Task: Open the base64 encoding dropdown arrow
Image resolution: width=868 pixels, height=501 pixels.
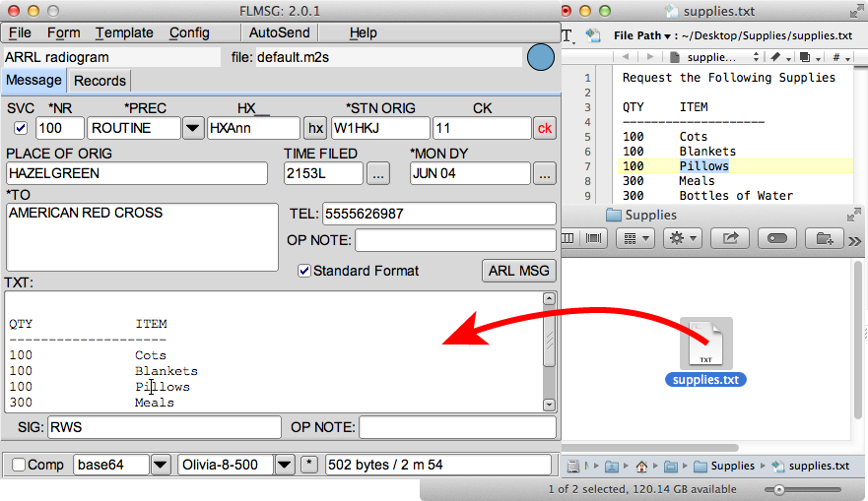Action: (161, 465)
